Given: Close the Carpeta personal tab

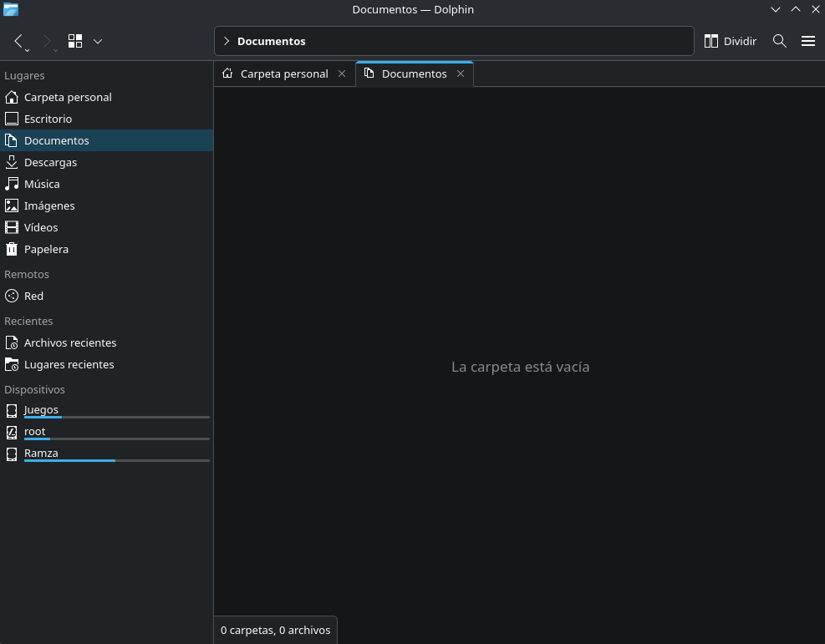Looking at the screenshot, I should [342, 74].
